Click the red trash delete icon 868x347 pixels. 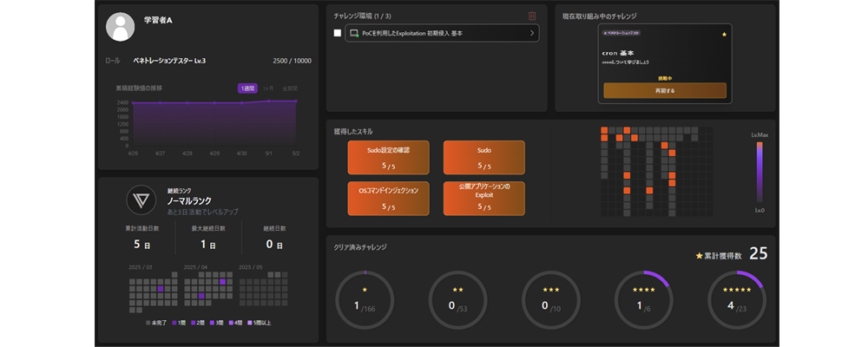532,16
